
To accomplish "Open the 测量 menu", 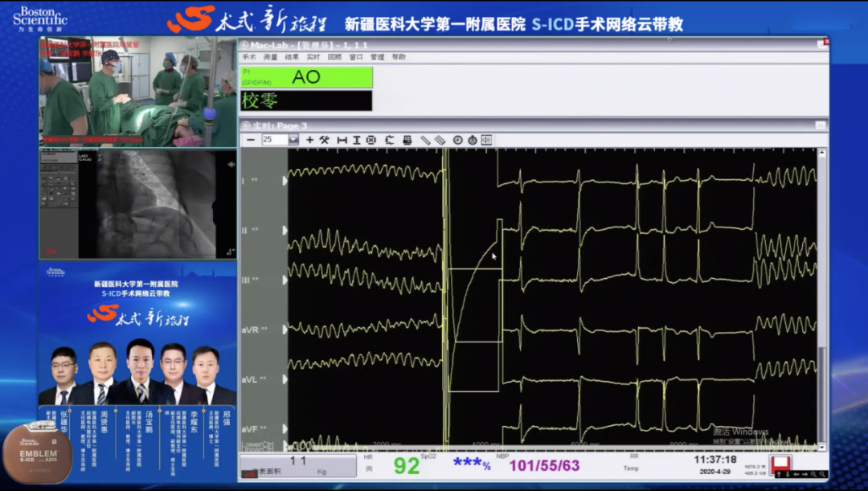I will (270, 57).
